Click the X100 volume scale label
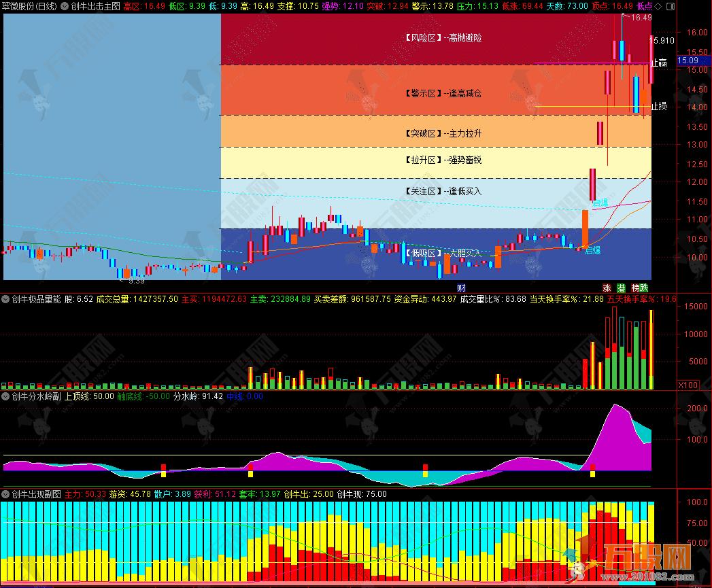 click(x=688, y=385)
